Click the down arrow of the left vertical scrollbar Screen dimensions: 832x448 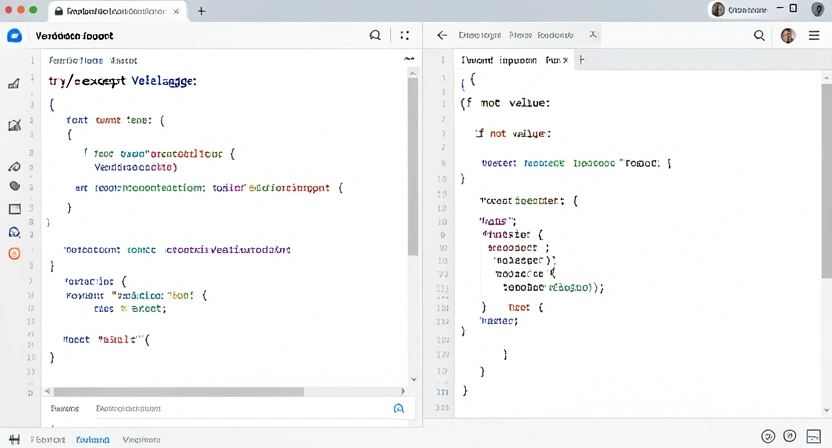413,379
